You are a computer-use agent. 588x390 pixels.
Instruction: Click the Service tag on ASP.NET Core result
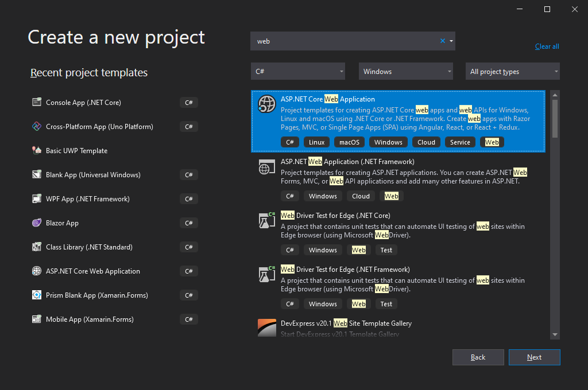pos(460,142)
